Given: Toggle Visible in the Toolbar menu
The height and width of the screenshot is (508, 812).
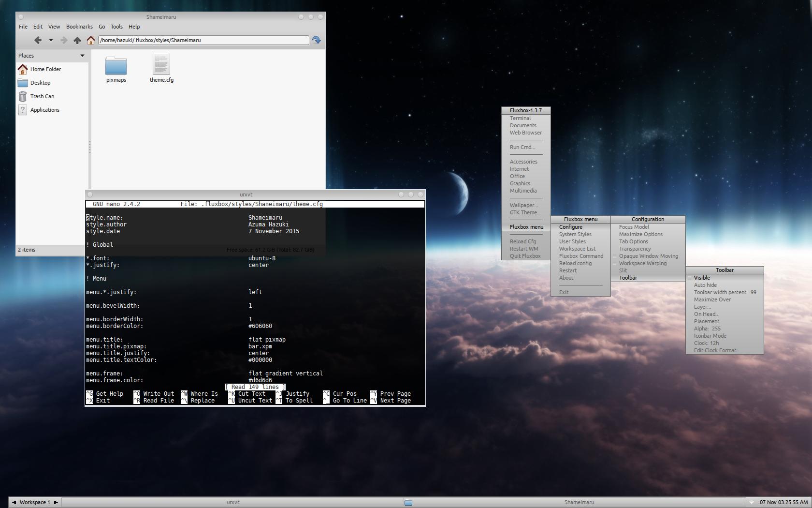Looking at the screenshot, I should (x=725, y=278).
